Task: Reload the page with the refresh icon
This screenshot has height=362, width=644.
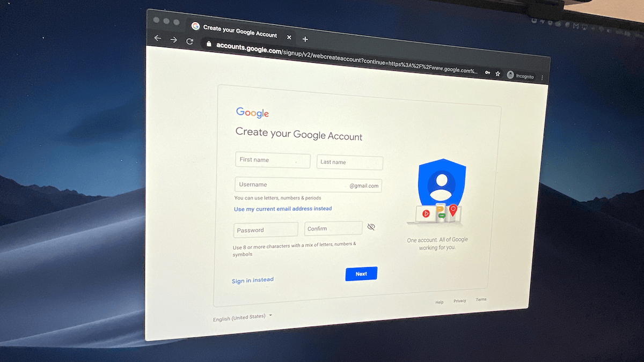Action: 189,41
